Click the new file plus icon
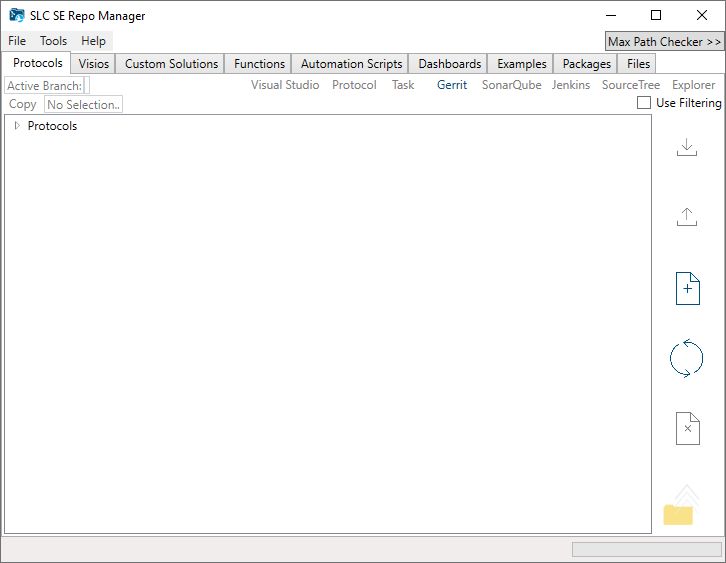This screenshot has width=726, height=563. click(688, 288)
